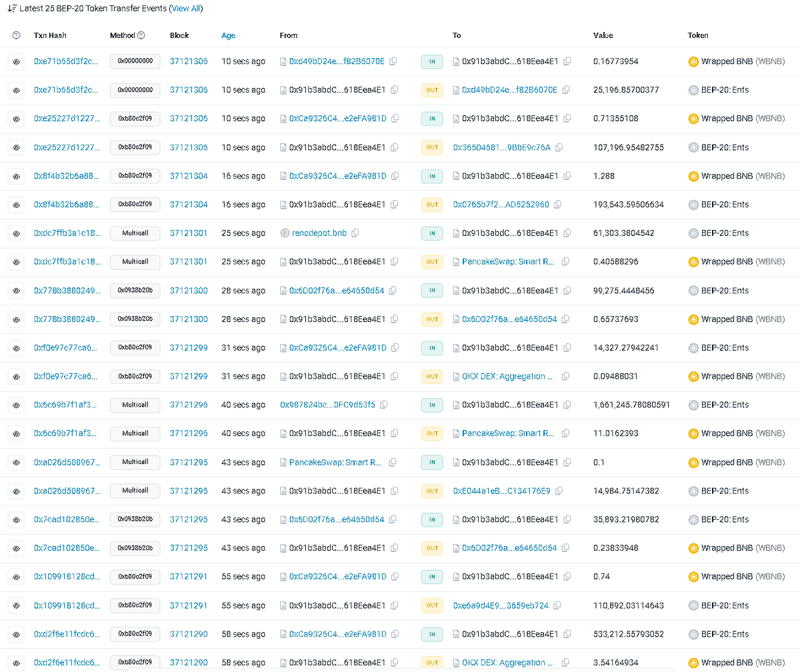Click 0x0938b20b method badge in row valued 0.65737693
The width and height of the screenshot is (800, 672).
point(135,319)
